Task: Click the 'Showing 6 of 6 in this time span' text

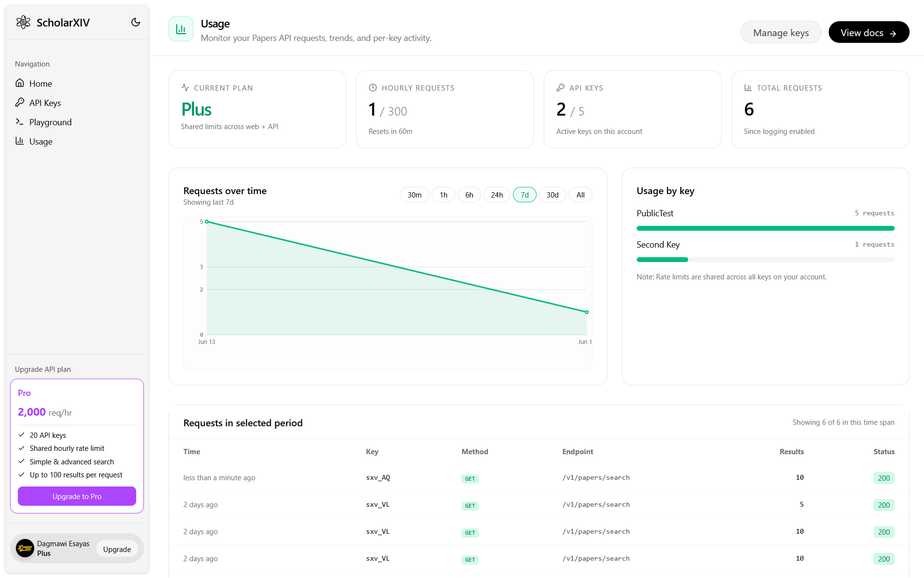Action: pyautogui.click(x=844, y=422)
